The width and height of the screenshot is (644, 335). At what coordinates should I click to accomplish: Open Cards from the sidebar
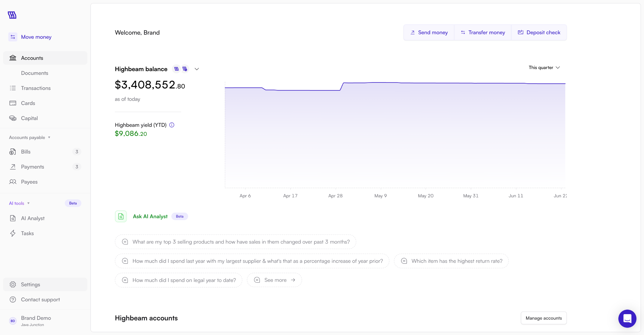click(x=28, y=103)
